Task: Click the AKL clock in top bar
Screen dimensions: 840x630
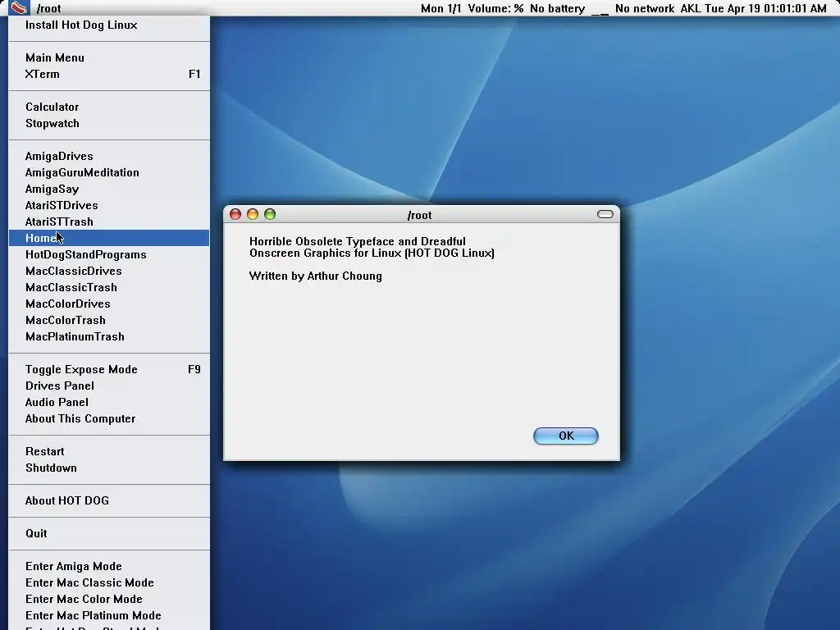Action: click(753, 8)
